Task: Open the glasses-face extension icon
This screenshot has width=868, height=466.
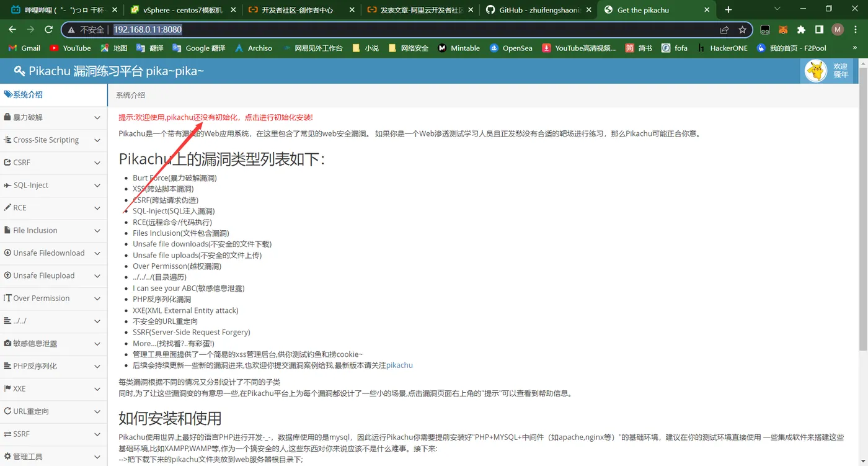Action: point(766,29)
